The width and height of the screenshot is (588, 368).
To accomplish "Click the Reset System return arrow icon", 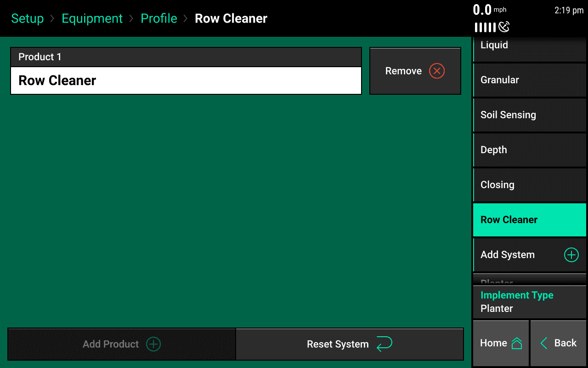I will 384,344.
